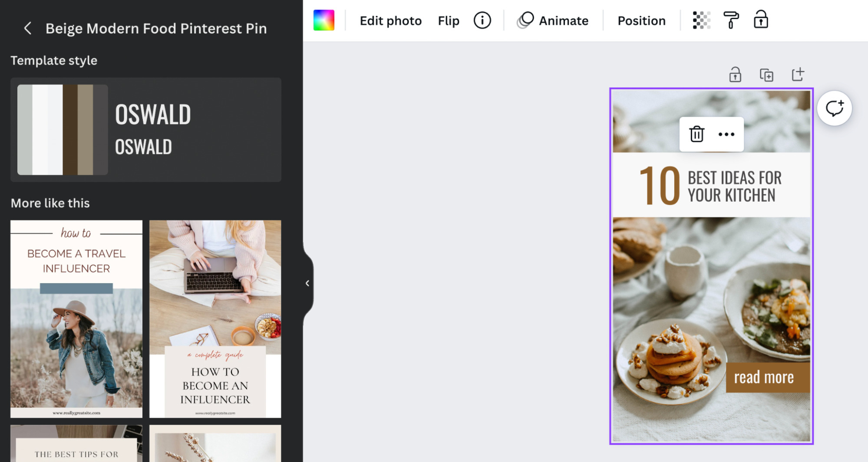
Task: Collapse the left panel with the chevron
Action: click(307, 283)
